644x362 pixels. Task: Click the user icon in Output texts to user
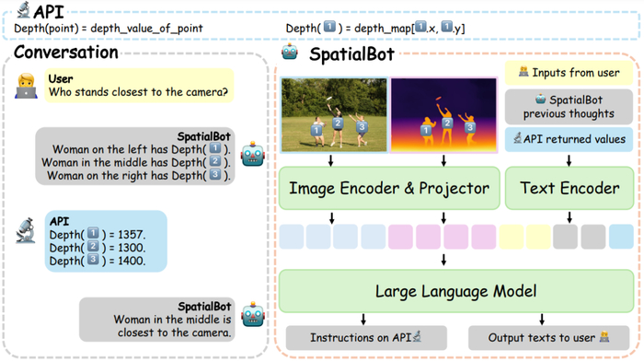[604, 337]
